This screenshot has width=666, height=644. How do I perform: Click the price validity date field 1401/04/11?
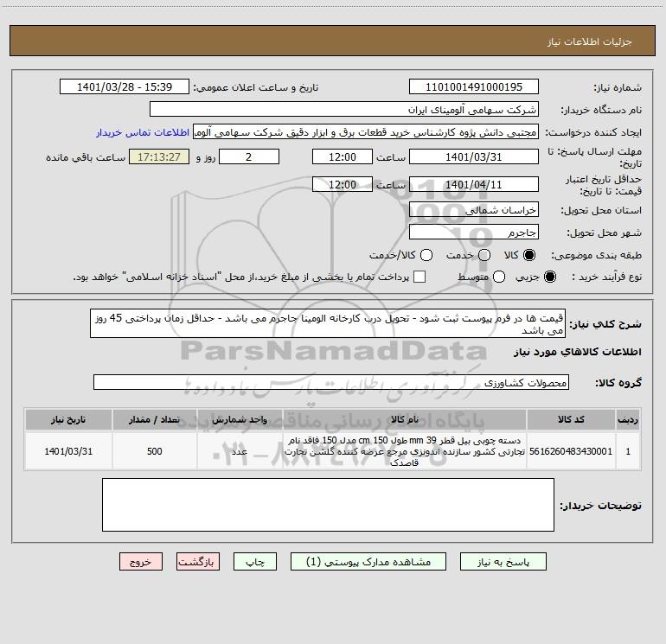tap(474, 184)
